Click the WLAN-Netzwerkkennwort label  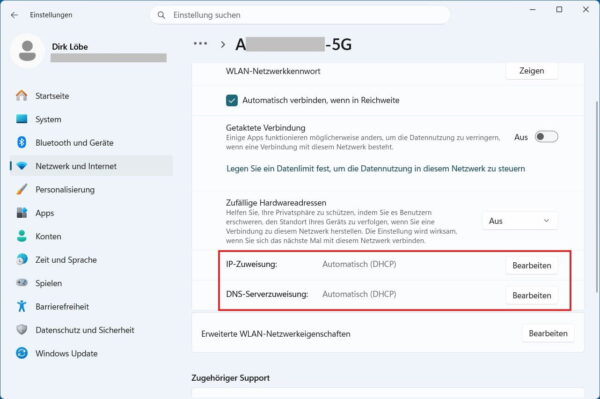(273, 71)
